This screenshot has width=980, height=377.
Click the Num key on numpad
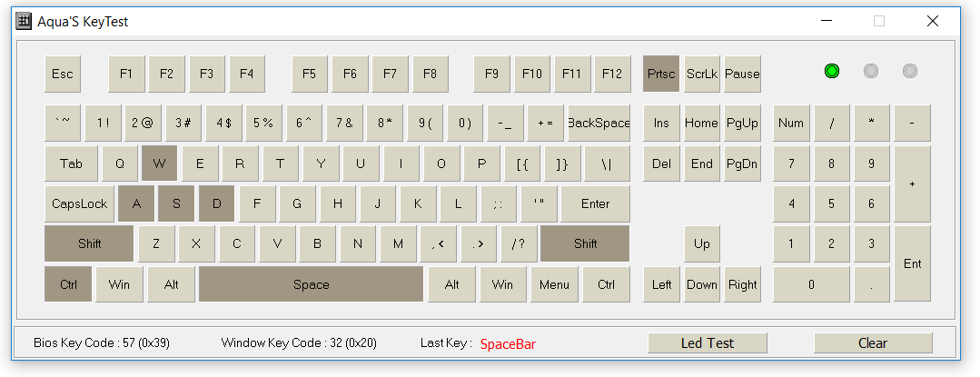coord(791,124)
